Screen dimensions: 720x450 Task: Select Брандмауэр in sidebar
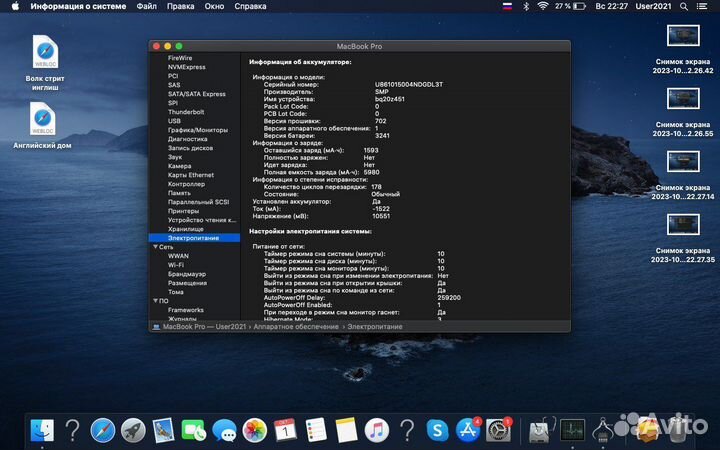pyautogui.click(x=186, y=274)
